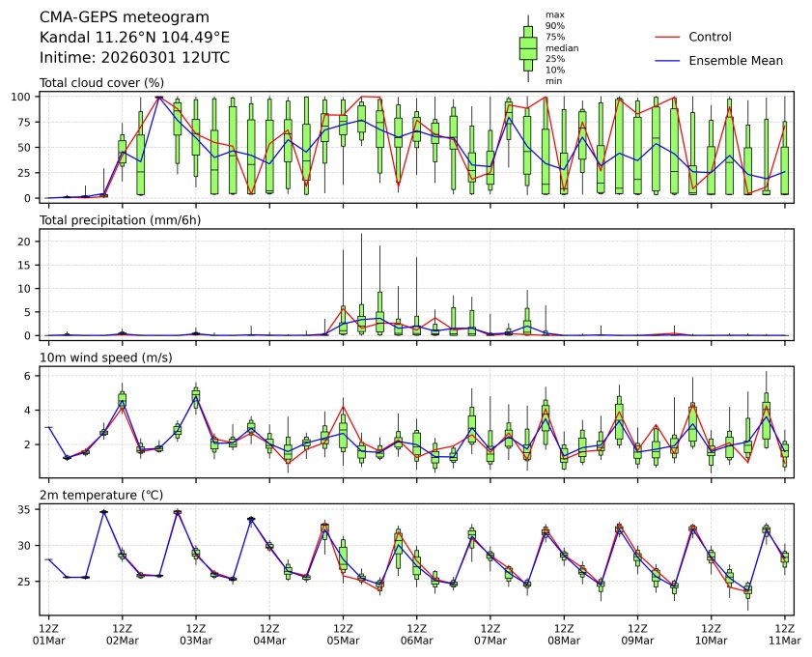
Task: Click the Kandal coordinates text
Action: [134, 37]
